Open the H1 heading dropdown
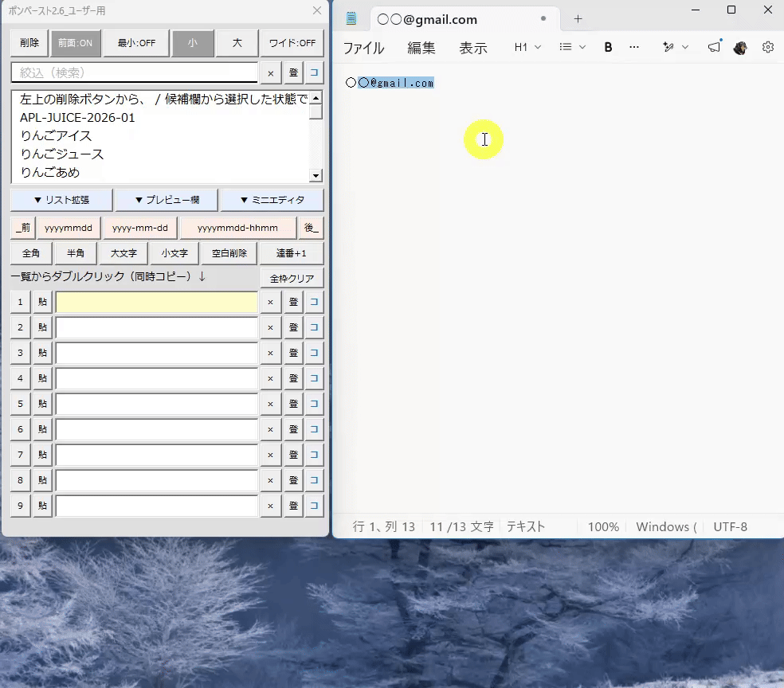 pyautogui.click(x=527, y=47)
